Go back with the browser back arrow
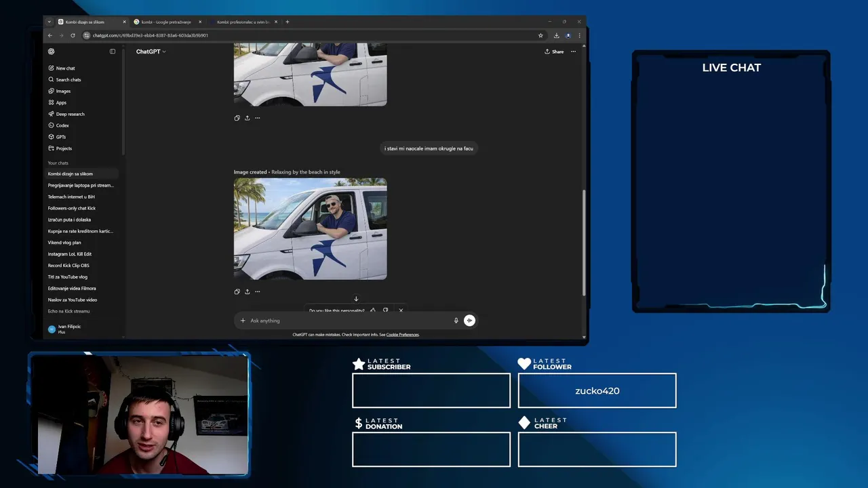The image size is (868, 488). [50, 35]
